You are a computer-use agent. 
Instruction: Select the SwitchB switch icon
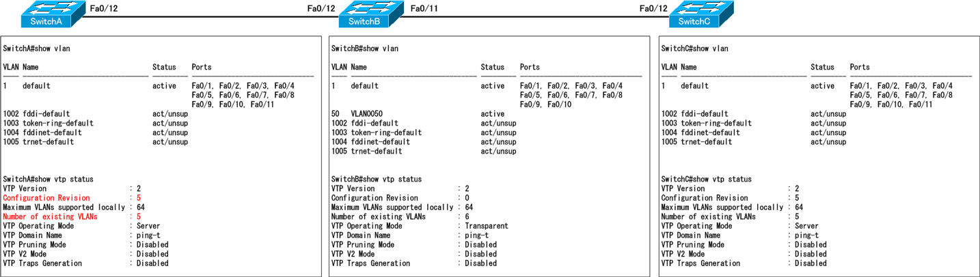[364, 14]
